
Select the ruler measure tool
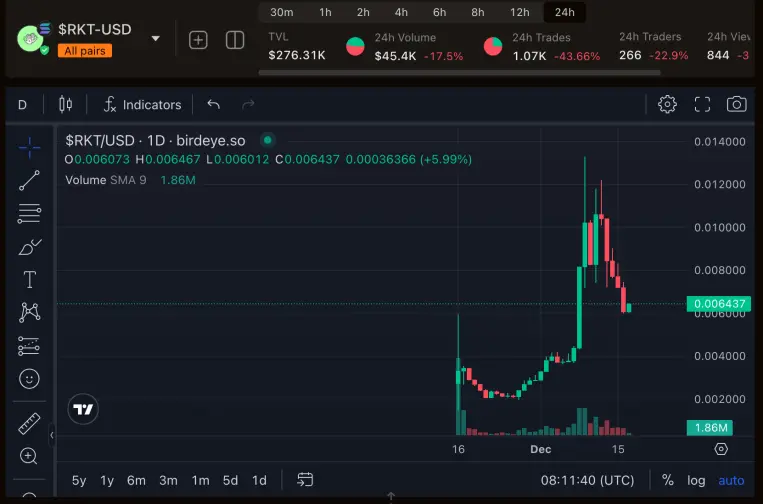pyautogui.click(x=29, y=423)
